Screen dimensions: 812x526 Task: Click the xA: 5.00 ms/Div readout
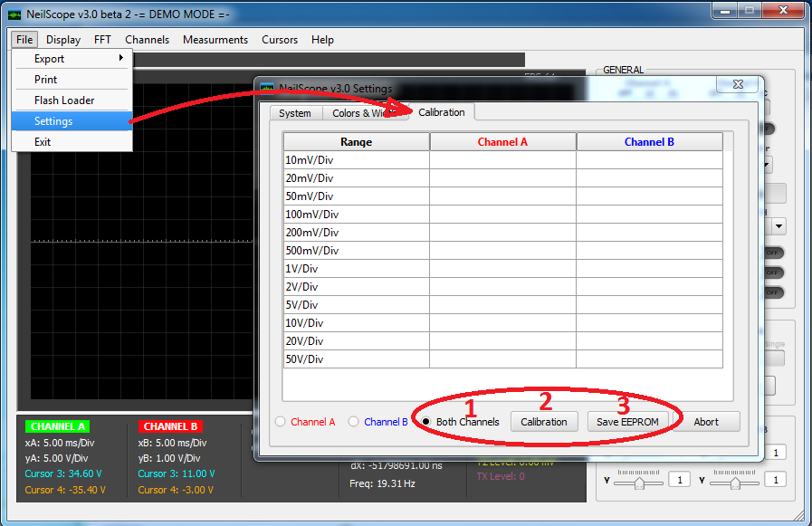60,444
